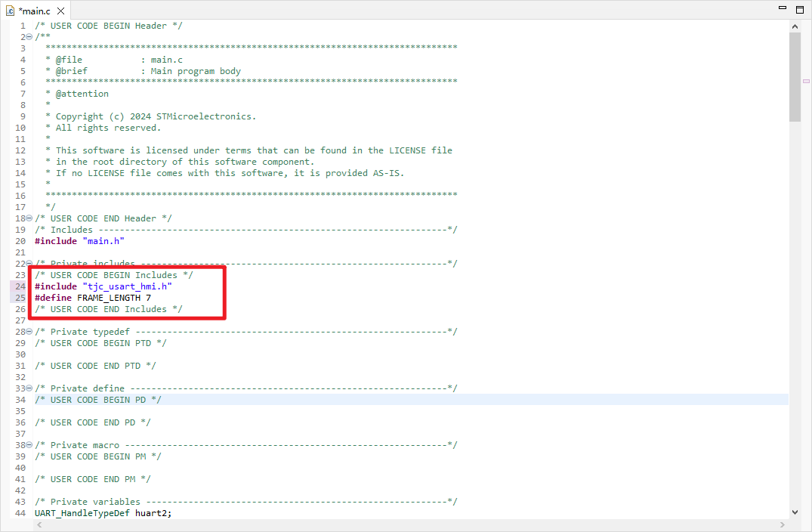Screen dimensions: 812x532
Task: Close the main.c editor tab
Action: [x=60, y=11]
